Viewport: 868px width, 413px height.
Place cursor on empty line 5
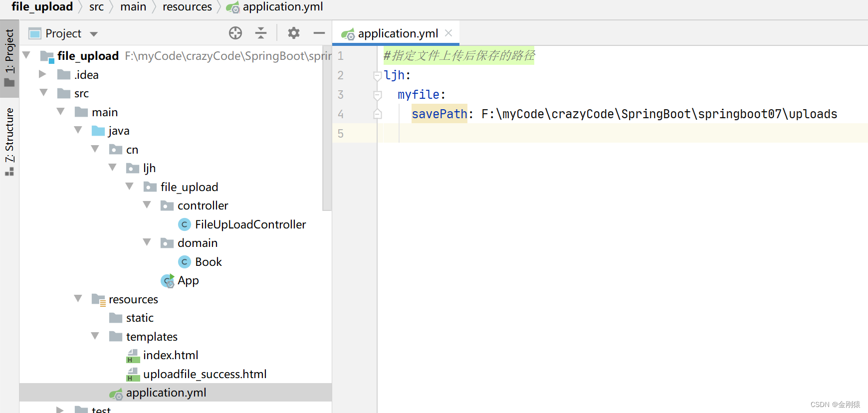624,133
